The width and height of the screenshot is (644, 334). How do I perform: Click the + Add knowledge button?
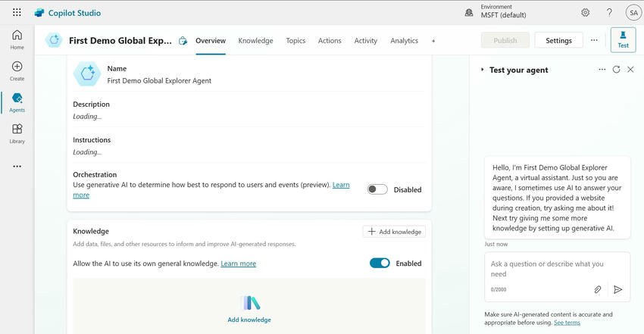point(394,232)
